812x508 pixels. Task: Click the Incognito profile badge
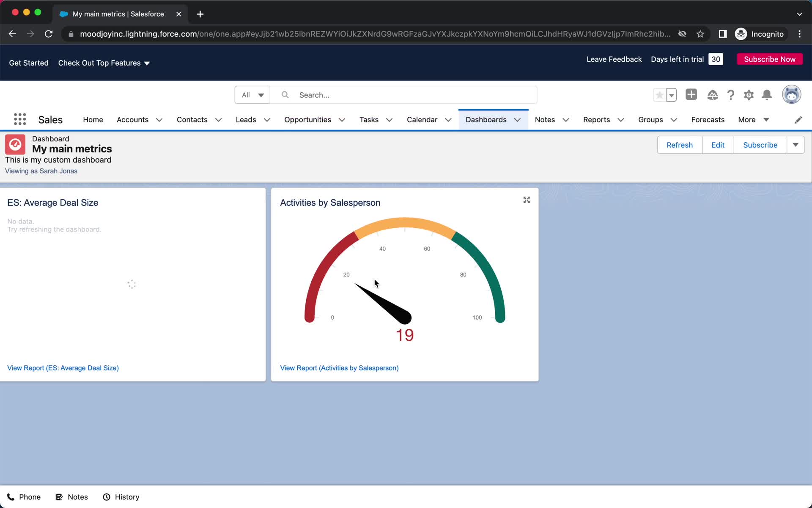pyautogui.click(x=760, y=34)
